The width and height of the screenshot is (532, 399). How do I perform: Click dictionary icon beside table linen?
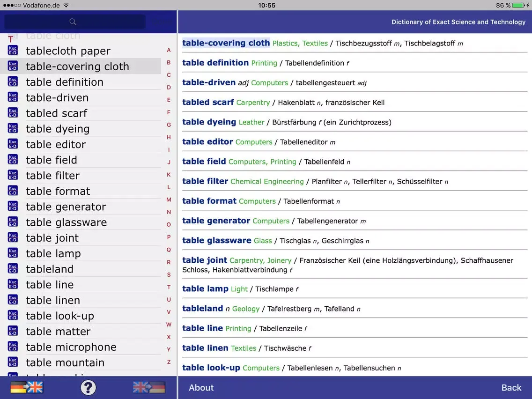[x=13, y=300]
